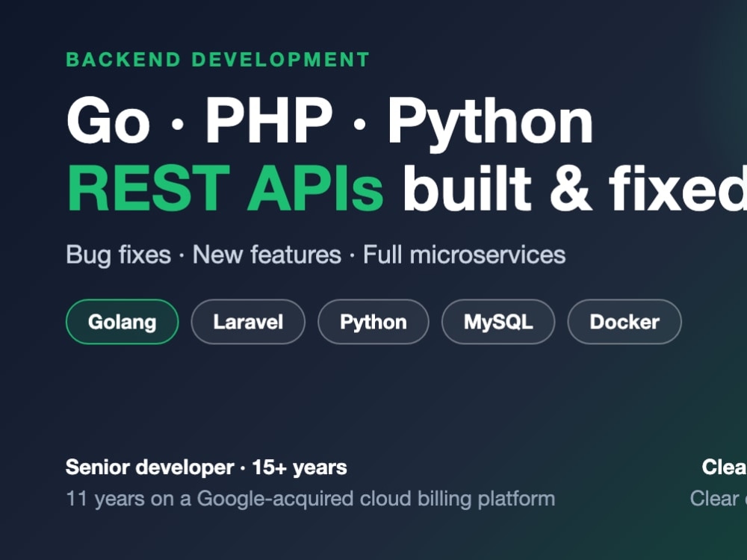Image resolution: width=747 pixels, height=560 pixels.
Task: Select the Golang tag pill
Action: point(122,322)
